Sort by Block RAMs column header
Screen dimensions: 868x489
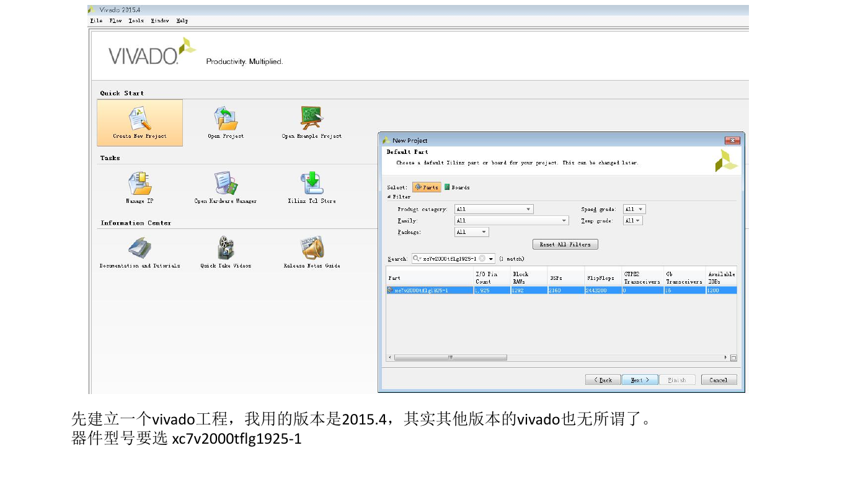pyautogui.click(x=529, y=277)
